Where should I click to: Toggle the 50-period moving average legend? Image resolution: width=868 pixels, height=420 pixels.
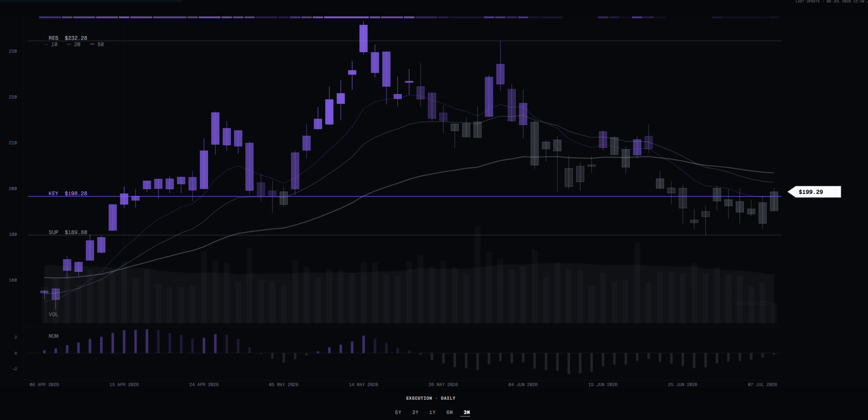point(97,44)
